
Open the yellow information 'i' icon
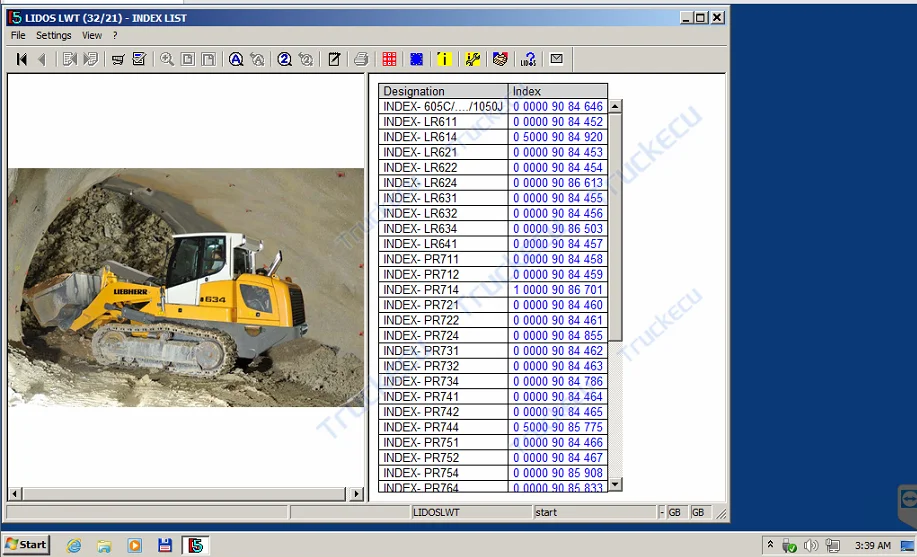tap(444, 59)
